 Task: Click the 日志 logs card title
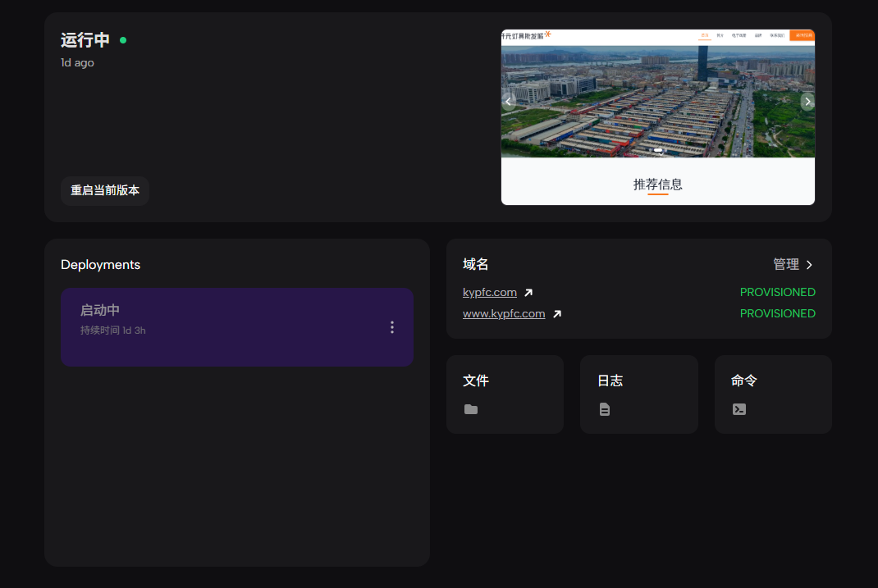pos(610,381)
